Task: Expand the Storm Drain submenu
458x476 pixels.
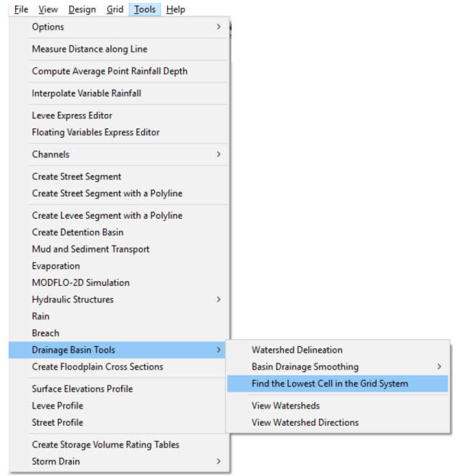Action: click(x=56, y=462)
